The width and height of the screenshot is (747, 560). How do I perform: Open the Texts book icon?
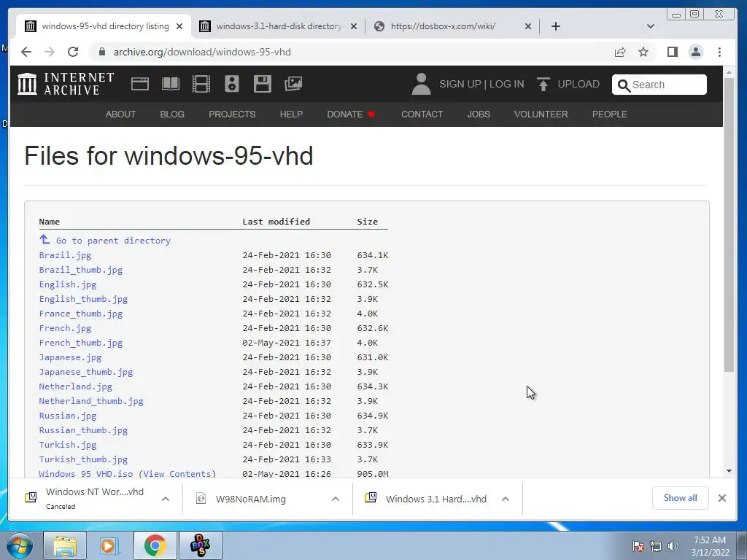tap(171, 85)
